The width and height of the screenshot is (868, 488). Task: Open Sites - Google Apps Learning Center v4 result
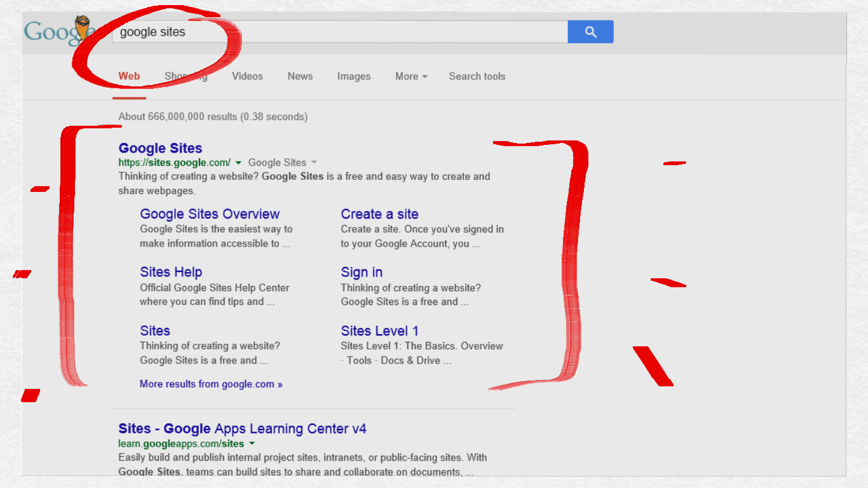point(242,429)
